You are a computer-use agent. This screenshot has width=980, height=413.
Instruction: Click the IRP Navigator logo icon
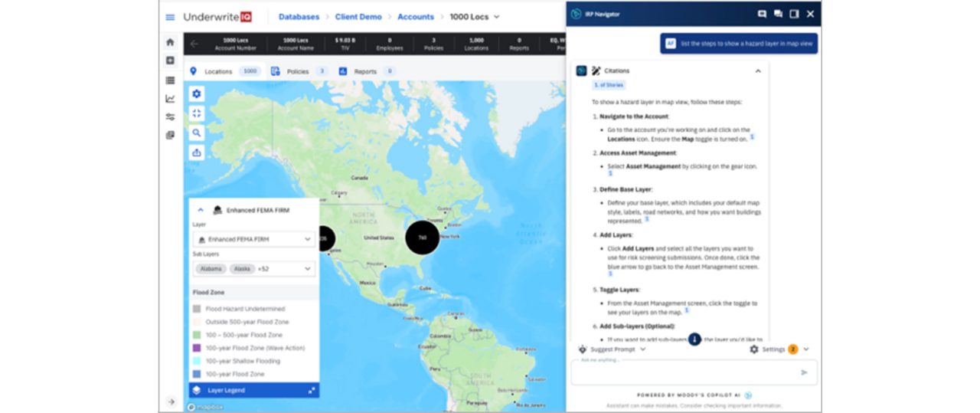577,14
